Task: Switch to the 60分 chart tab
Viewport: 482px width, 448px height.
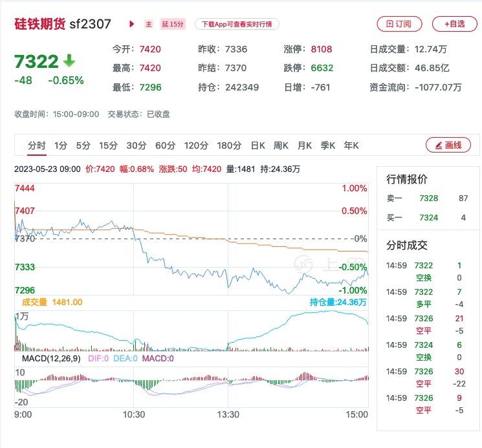Action: 165,145
